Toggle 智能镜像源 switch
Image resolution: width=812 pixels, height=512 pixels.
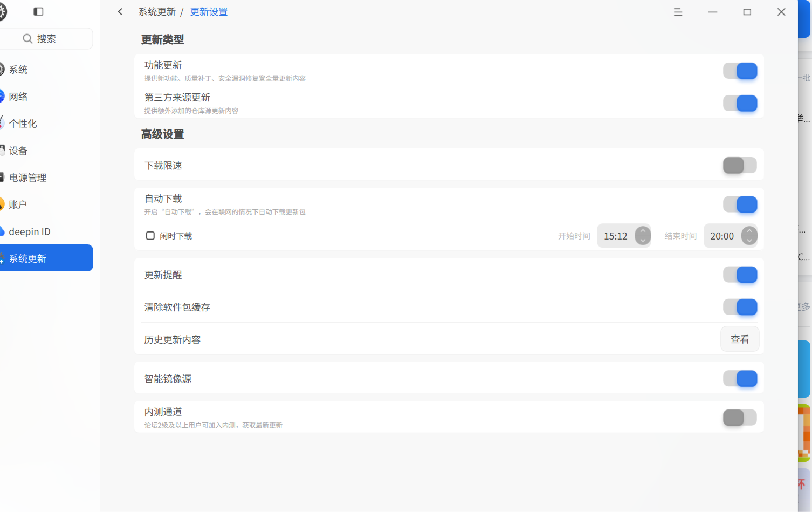(x=740, y=379)
